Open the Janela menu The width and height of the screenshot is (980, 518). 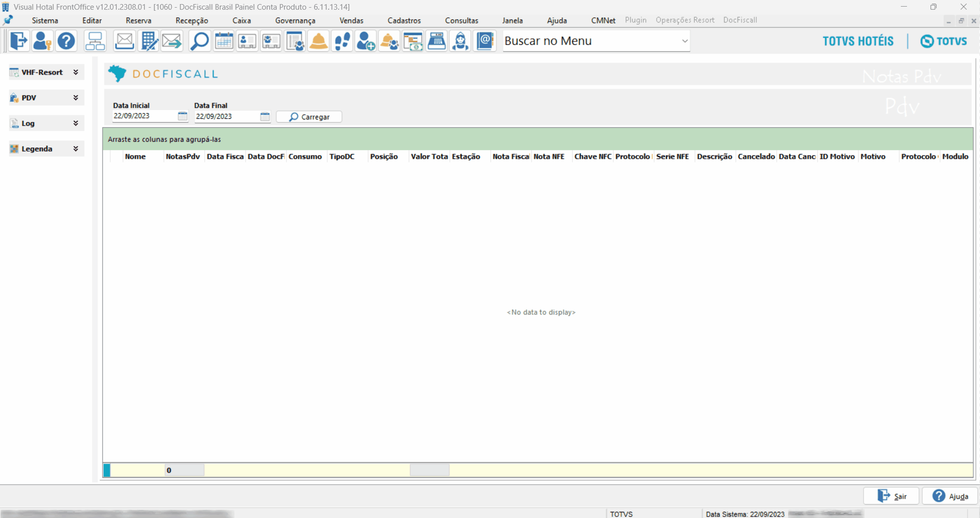point(512,20)
